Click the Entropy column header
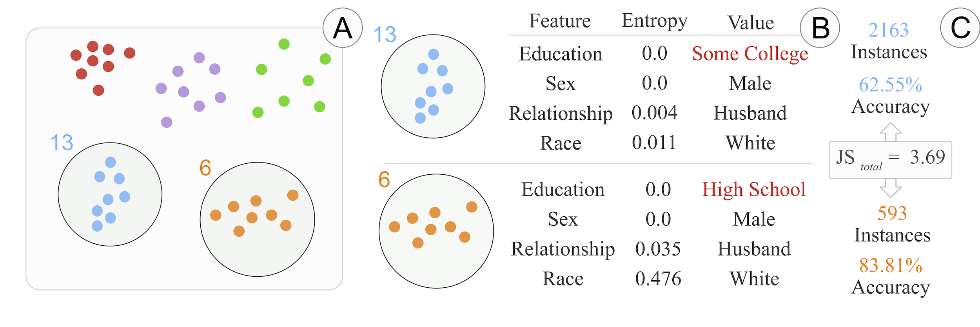The height and width of the screenshot is (327, 980). click(654, 21)
